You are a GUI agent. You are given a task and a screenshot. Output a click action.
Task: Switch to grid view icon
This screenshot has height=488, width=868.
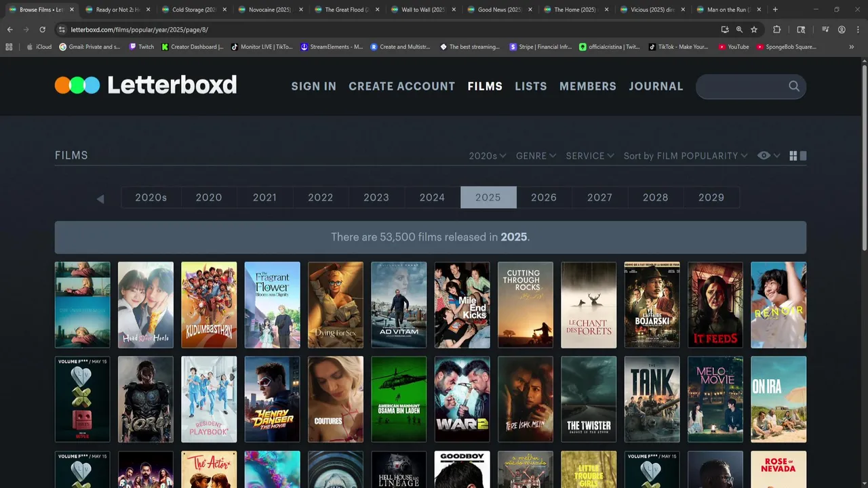(793, 156)
